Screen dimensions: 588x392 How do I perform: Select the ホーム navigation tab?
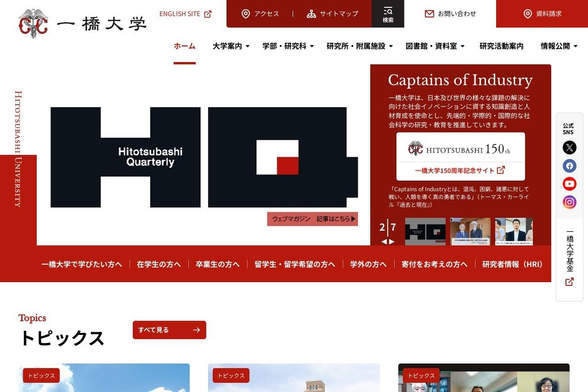click(185, 46)
